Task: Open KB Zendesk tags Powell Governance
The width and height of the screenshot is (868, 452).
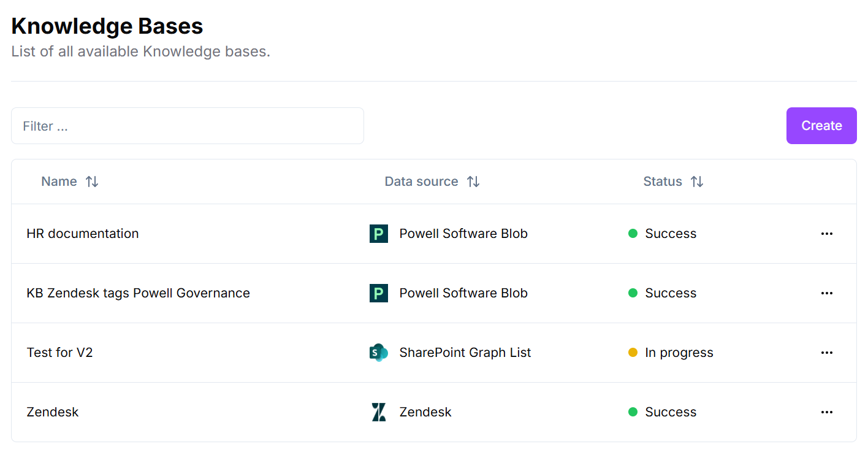Action: (139, 293)
